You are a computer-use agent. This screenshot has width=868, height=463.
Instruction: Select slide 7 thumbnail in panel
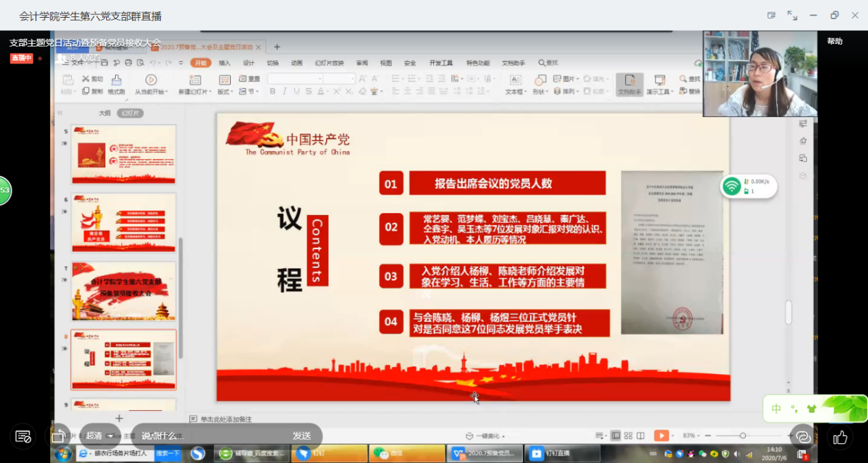tap(124, 291)
